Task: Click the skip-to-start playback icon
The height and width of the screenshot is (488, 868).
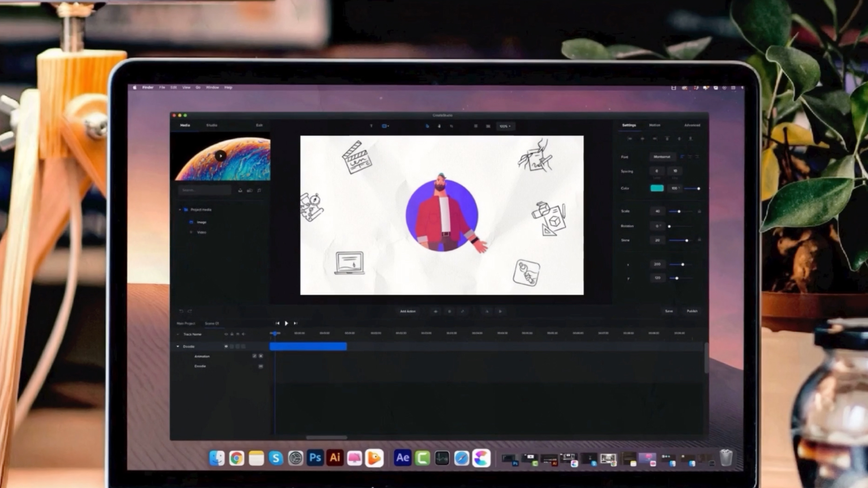Action: 278,324
